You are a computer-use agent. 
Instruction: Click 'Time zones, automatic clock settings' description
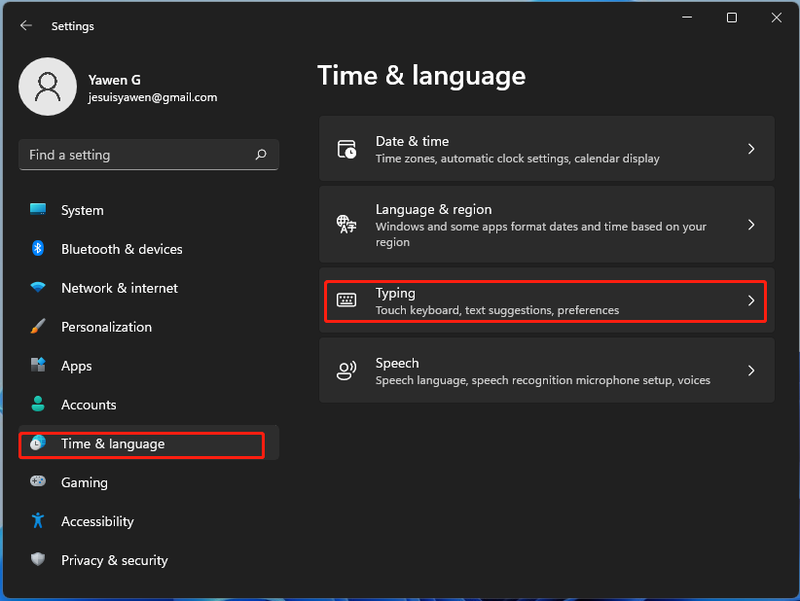[x=517, y=159]
